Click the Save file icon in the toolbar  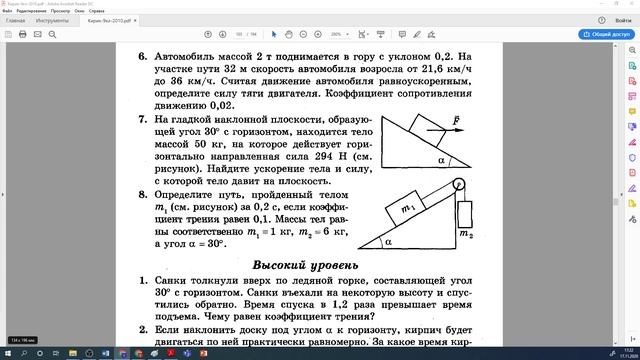[8, 35]
